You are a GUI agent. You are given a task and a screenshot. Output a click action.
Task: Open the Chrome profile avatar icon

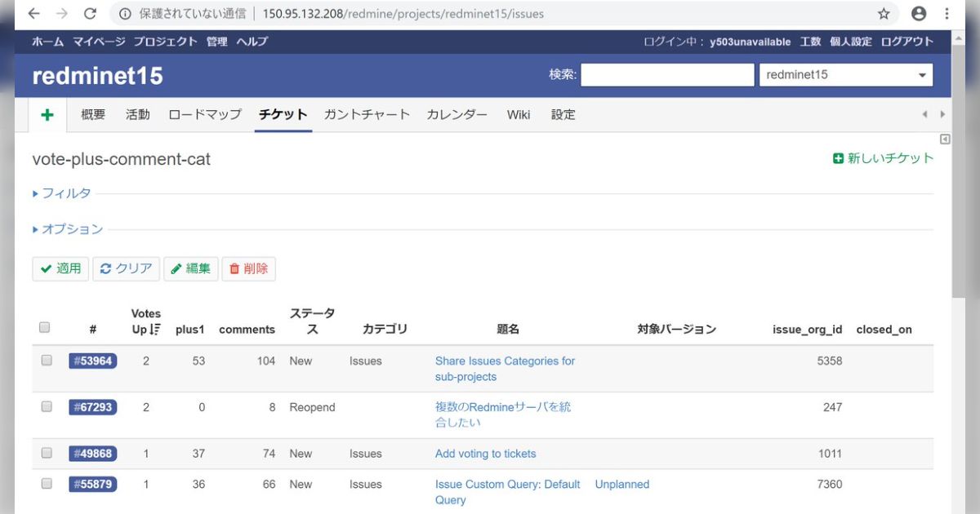919,14
